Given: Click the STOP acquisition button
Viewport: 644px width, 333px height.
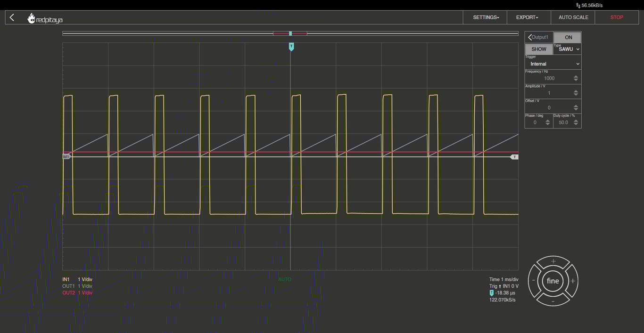Looking at the screenshot, I should [x=617, y=17].
